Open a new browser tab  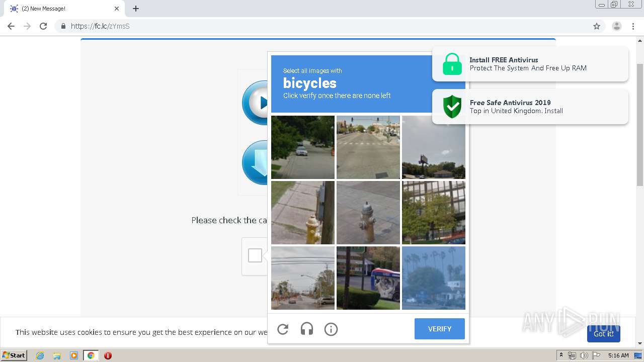coord(136,9)
